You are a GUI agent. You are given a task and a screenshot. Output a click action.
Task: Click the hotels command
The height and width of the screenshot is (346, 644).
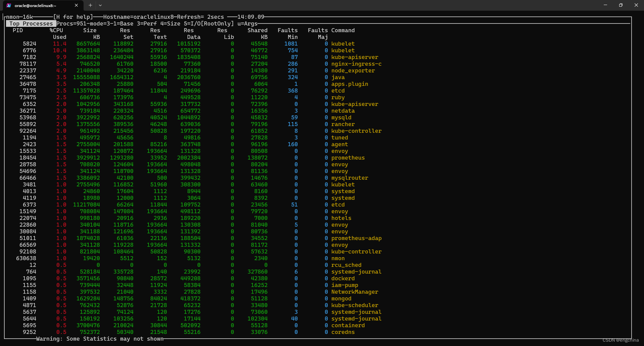tap(341, 218)
